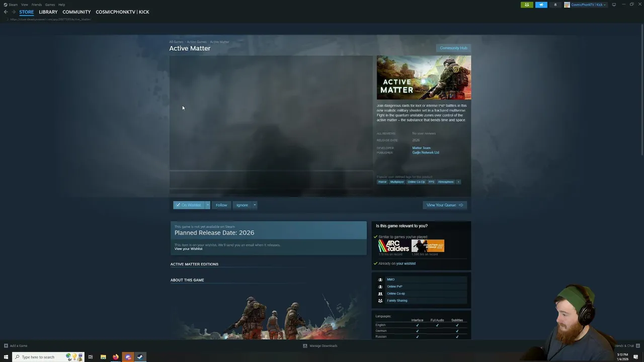The image size is (644, 362).
Task: Open the View your Wishlist link
Action: click(189, 249)
